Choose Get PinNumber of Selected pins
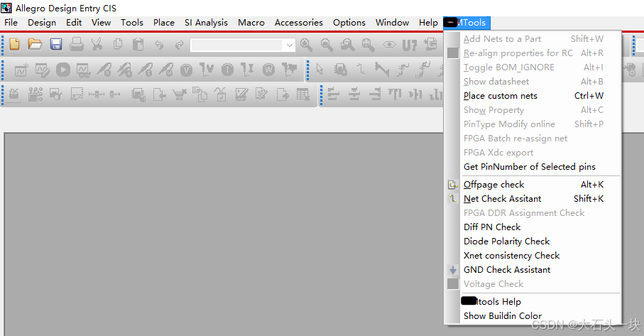The height and width of the screenshot is (336, 644). pos(533,167)
